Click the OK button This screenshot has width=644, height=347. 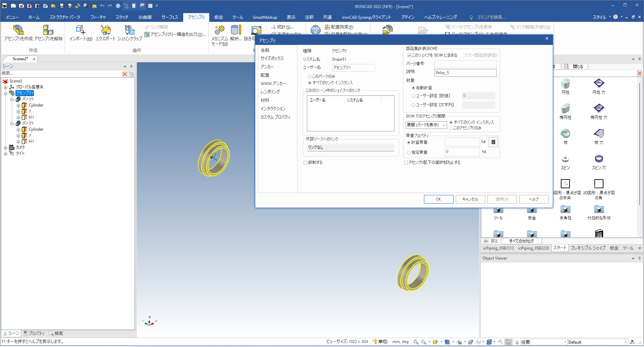[438, 199]
